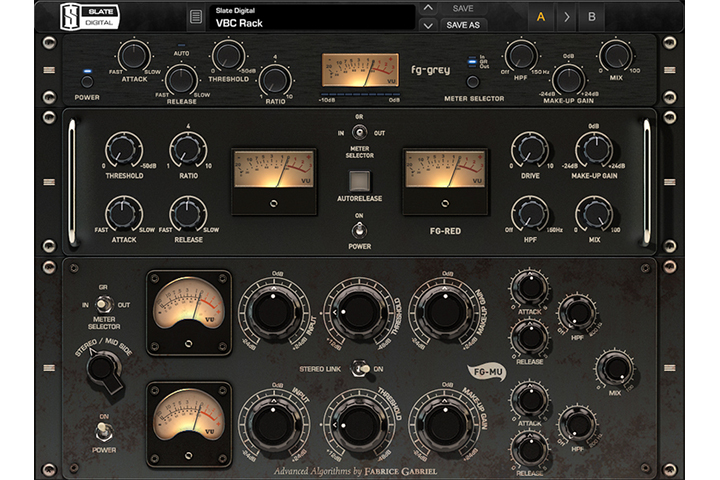The height and width of the screenshot is (480, 720).
Task: Click the SAVE button
Action: click(x=463, y=8)
